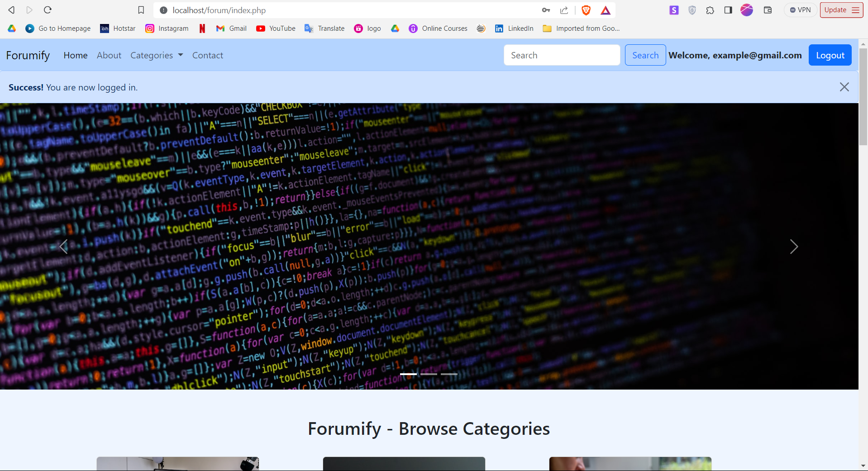
Task: Open the Online Courses bookmark
Action: pyautogui.click(x=438, y=29)
